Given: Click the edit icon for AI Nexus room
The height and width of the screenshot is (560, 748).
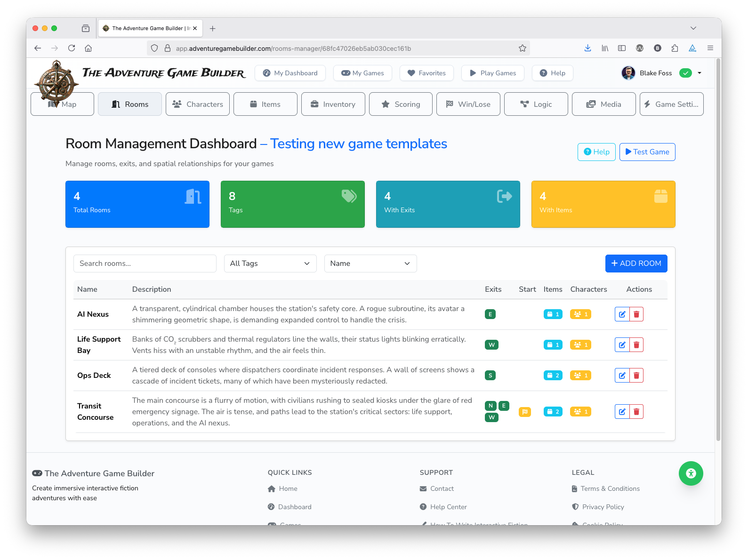Looking at the screenshot, I should [x=622, y=314].
